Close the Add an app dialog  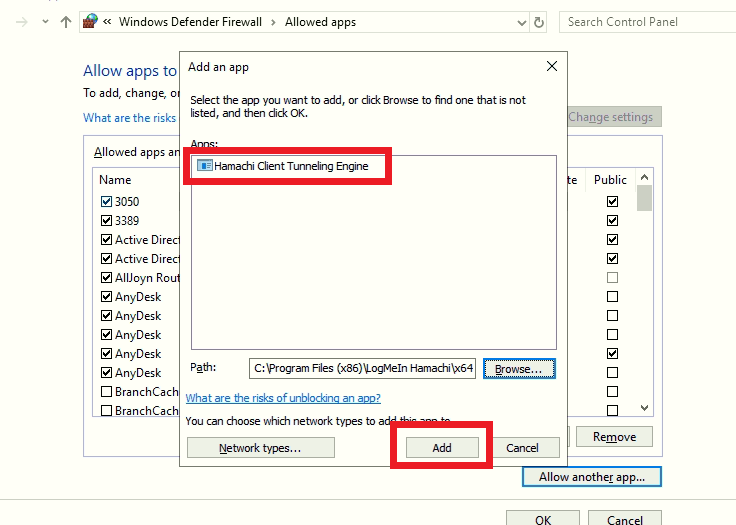tap(551, 67)
